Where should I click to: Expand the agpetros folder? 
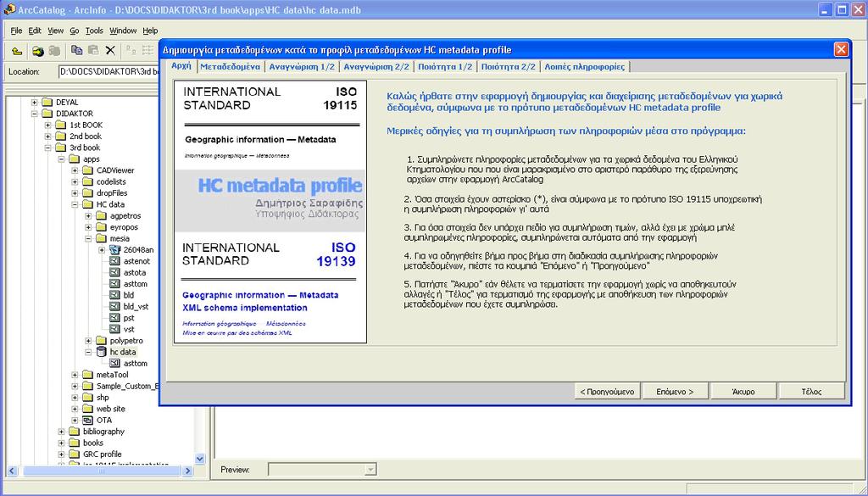(x=88, y=216)
